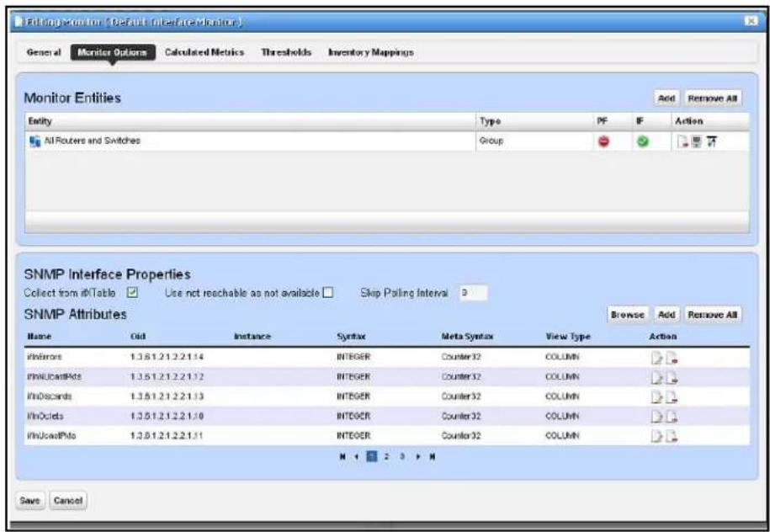This screenshot has height=532, width=770.
Task: Edit the ifInNUcastPkts attribute via its icon
Action: coord(656,377)
